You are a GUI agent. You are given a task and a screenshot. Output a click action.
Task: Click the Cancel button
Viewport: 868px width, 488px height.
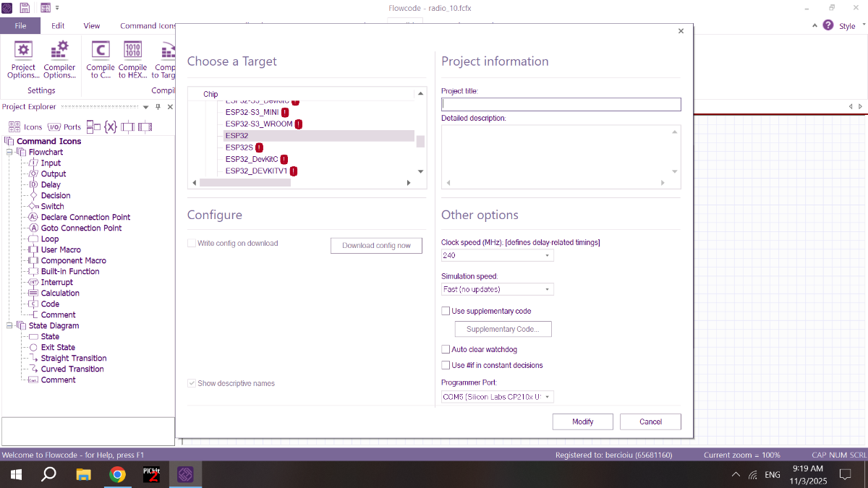click(650, 421)
